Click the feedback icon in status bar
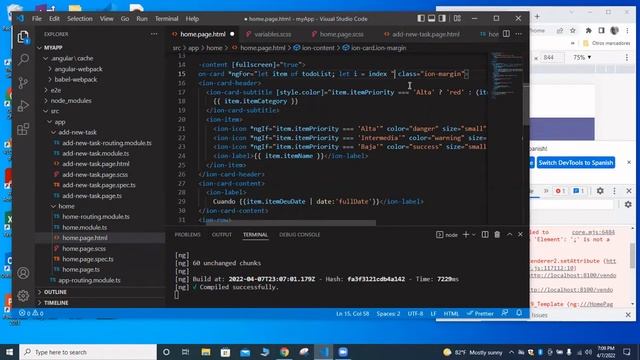This screenshot has height=360, width=640. tap(505, 313)
